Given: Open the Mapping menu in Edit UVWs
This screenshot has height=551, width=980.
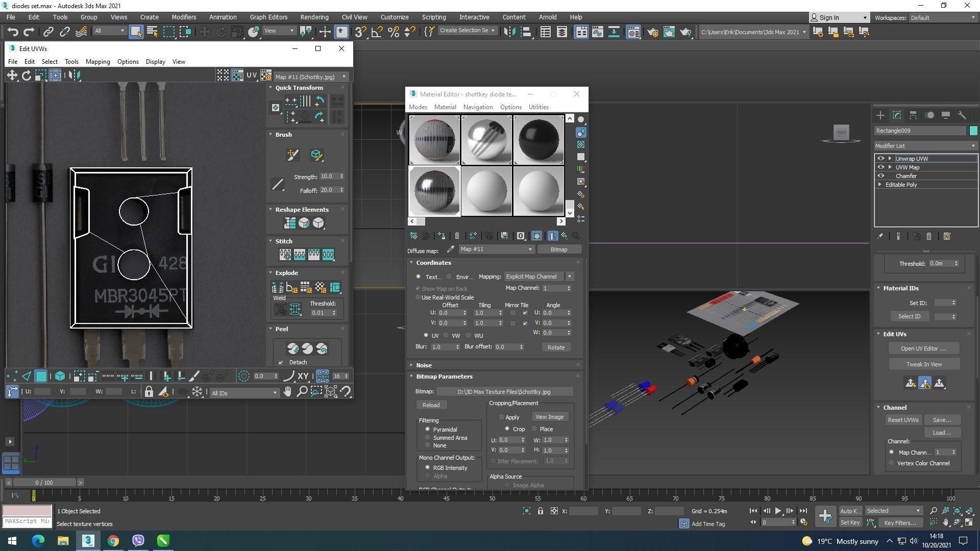Looking at the screenshot, I should (97, 62).
